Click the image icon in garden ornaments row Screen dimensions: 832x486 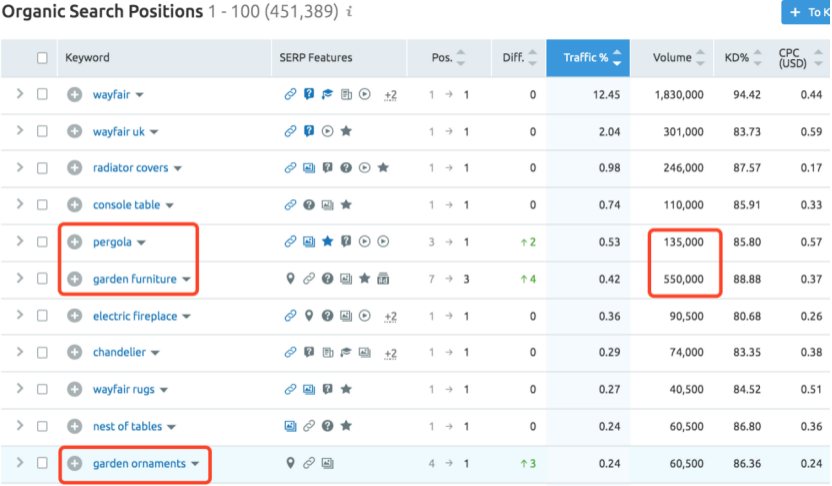327,463
